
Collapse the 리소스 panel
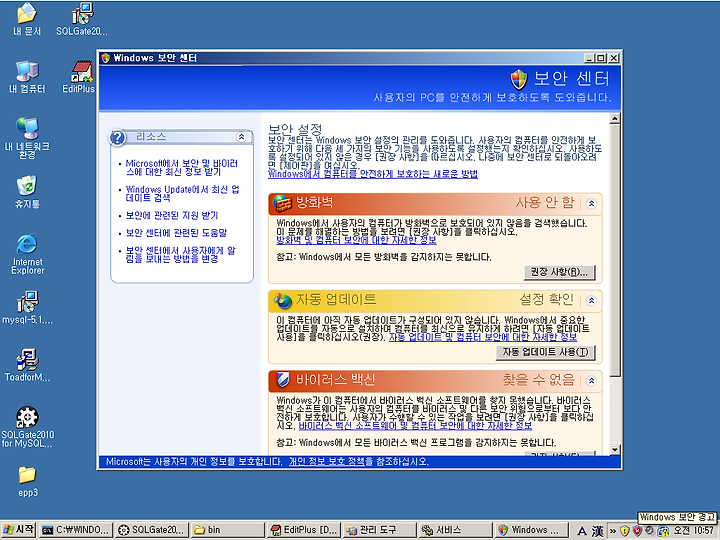[x=241, y=137]
